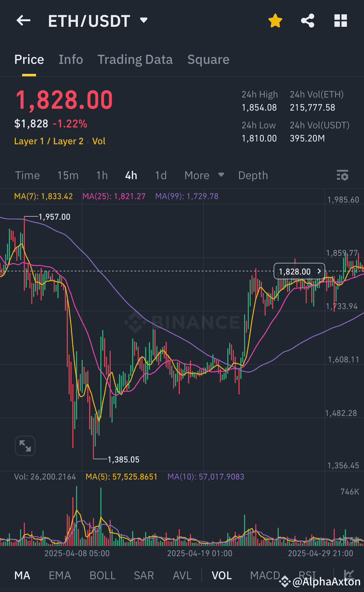
Task: Tap the back arrow icon
Action: click(x=23, y=20)
